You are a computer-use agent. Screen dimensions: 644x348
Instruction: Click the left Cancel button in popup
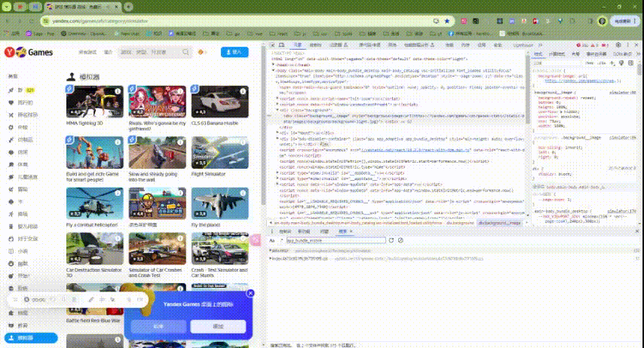tap(158, 326)
